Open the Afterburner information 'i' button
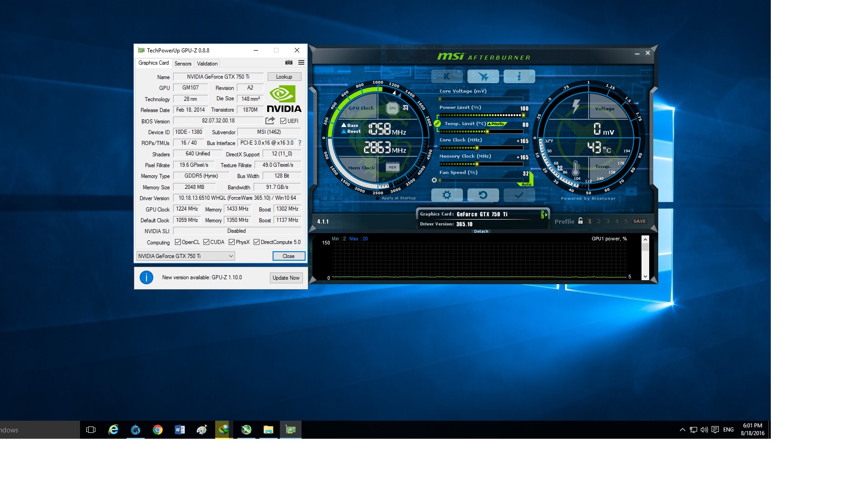868x488 pixels. 519,76
